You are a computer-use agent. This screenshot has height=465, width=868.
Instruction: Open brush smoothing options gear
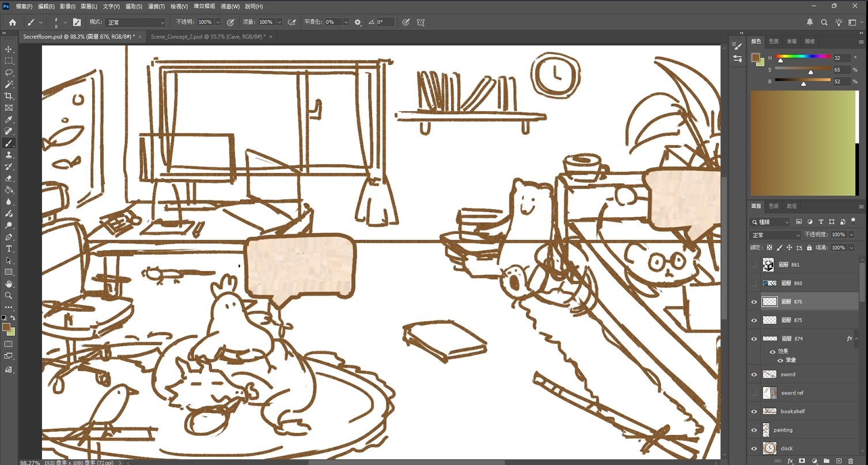(358, 22)
